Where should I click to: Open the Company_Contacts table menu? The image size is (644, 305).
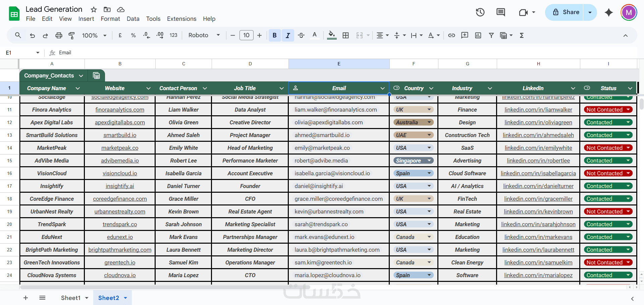click(x=81, y=76)
